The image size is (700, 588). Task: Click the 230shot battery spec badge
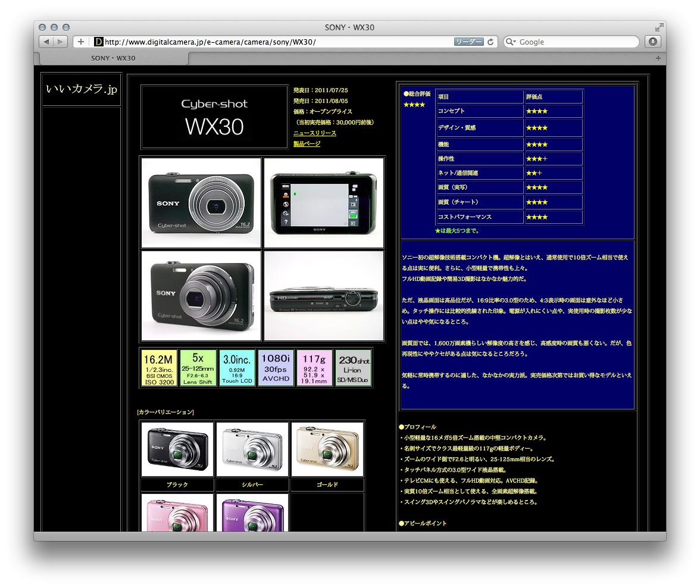point(353,368)
